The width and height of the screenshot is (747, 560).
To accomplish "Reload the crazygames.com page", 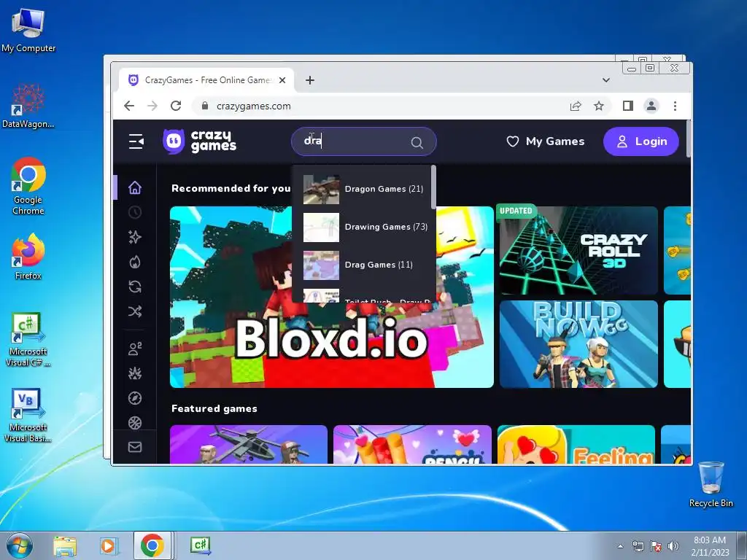I will [x=176, y=106].
